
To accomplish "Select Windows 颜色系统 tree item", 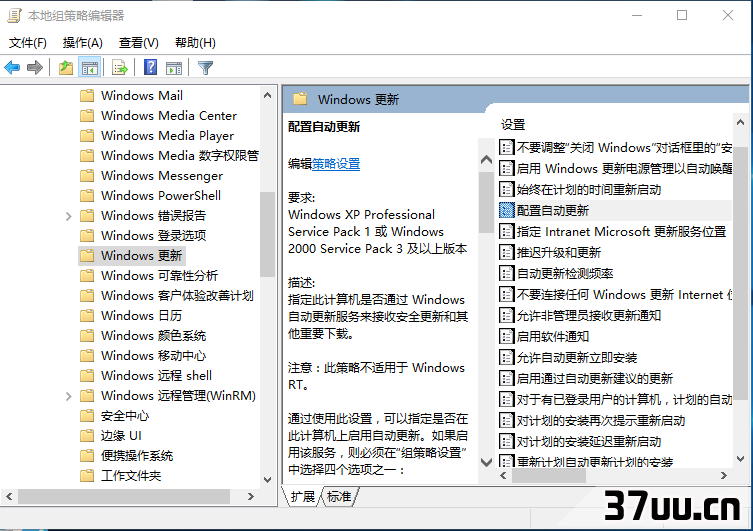I will [x=153, y=336].
